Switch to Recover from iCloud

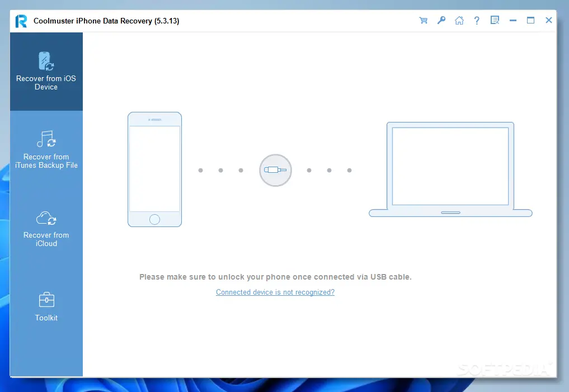(x=46, y=228)
